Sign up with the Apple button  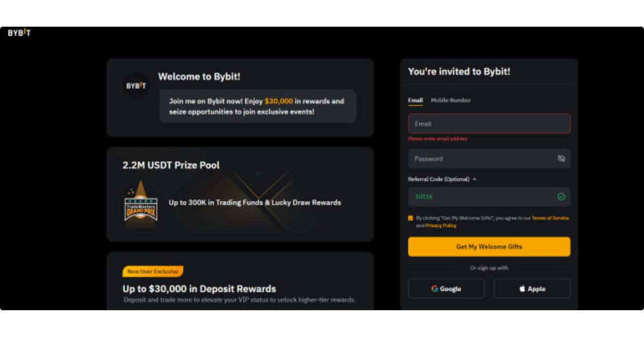532,289
